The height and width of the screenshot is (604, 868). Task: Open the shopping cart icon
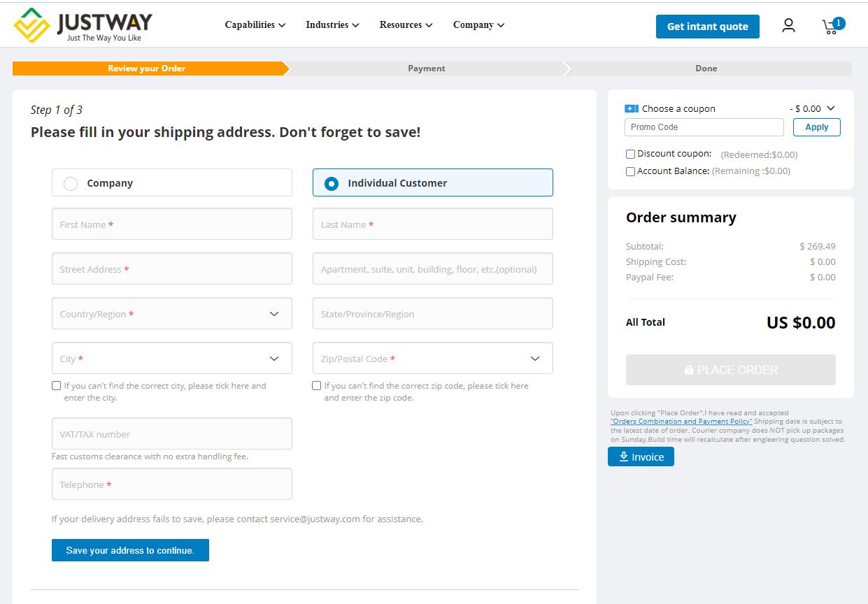pyautogui.click(x=831, y=27)
